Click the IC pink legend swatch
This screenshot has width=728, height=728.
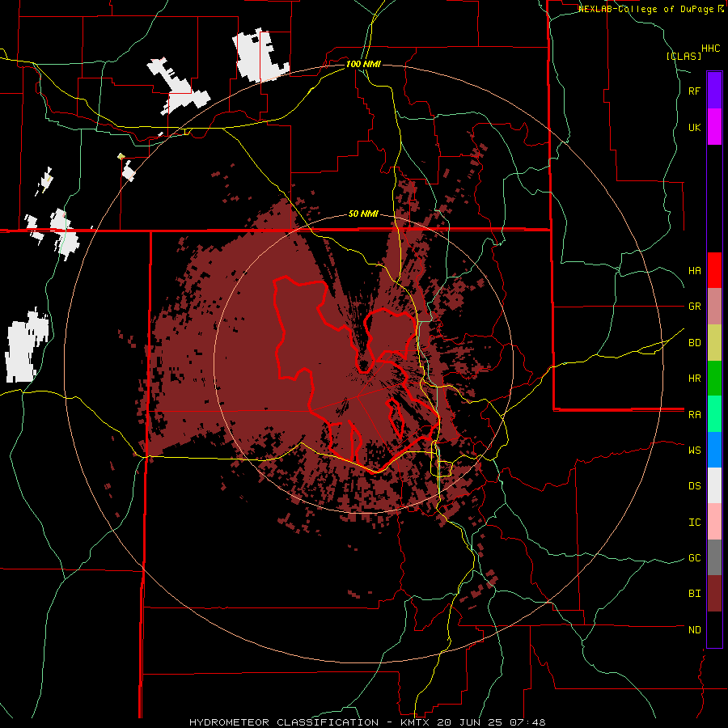coord(714,522)
